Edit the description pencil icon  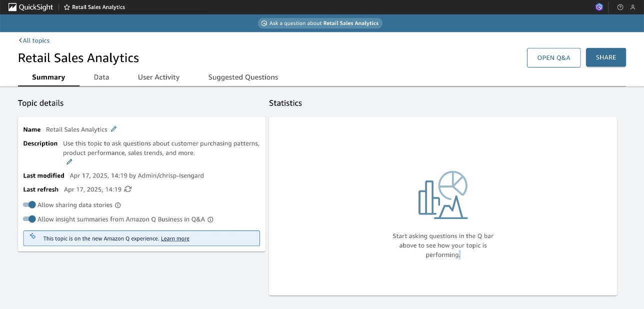click(x=69, y=162)
